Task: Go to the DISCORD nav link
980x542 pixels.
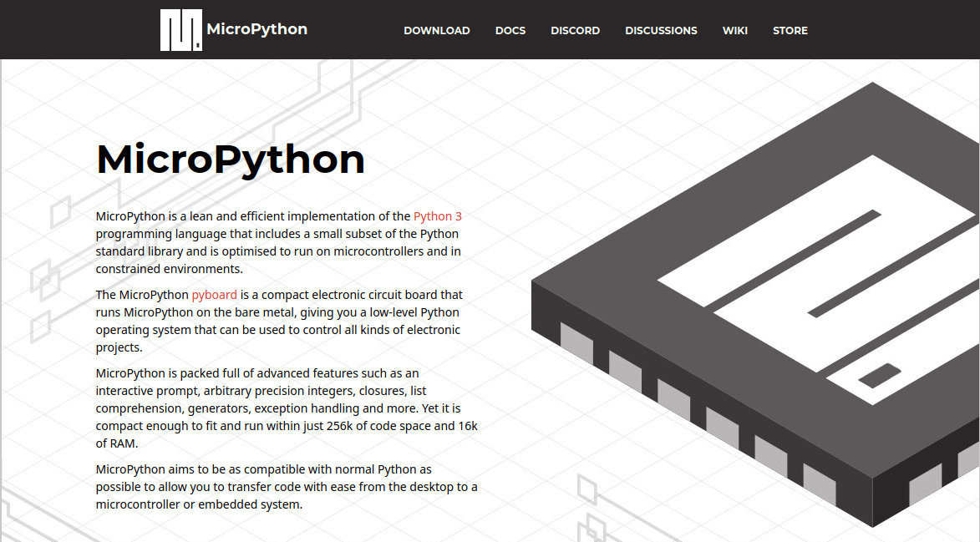Action: click(x=575, y=31)
